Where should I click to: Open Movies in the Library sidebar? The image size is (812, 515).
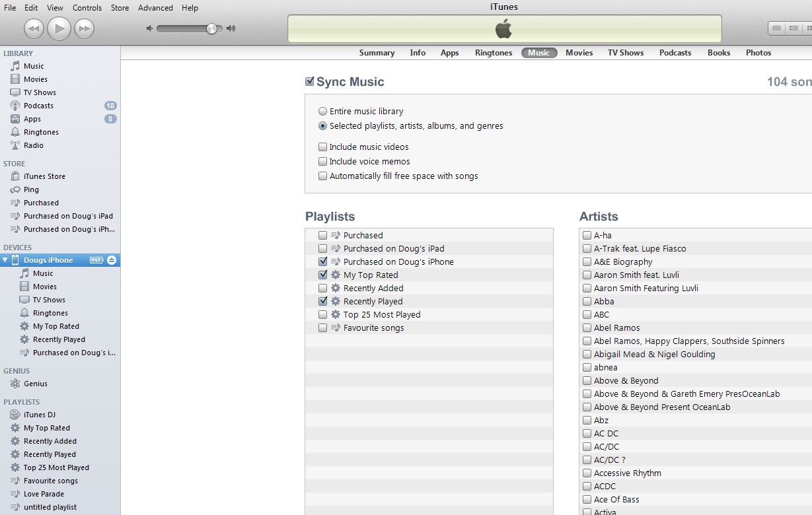[x=36, y=79]
